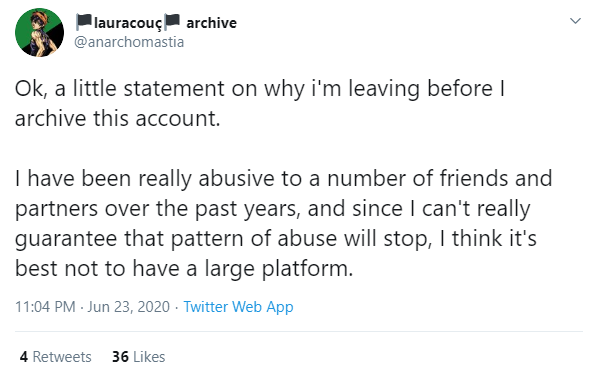Click the bold number 4 beside Retweets
This screenshot has width=596, height=380.
[x=24, y=357]
